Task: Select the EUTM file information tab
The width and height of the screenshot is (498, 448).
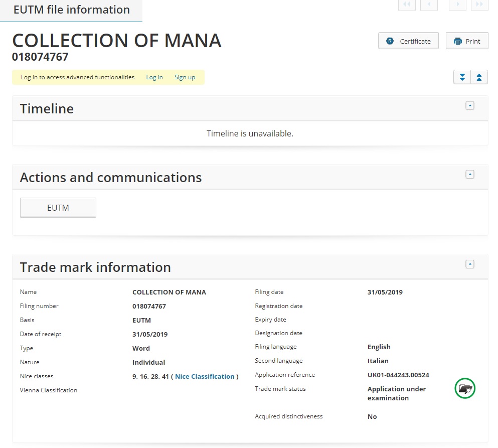Action: [x=71, y=10]
